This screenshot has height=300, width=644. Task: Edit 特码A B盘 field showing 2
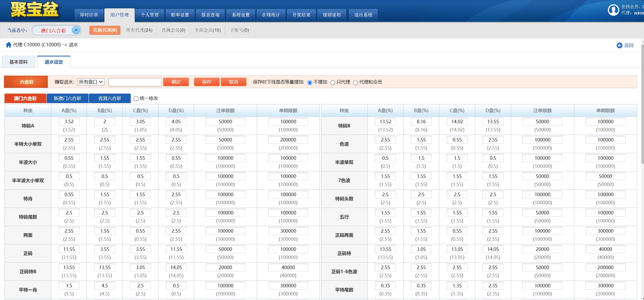tap(105, 122)
